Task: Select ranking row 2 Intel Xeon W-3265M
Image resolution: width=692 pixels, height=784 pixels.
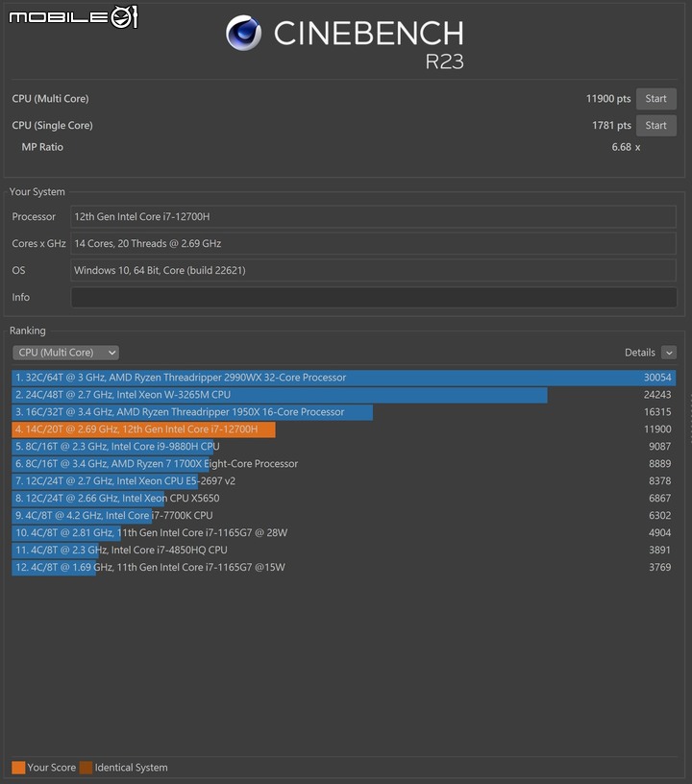Action: (x=343, y=395)
